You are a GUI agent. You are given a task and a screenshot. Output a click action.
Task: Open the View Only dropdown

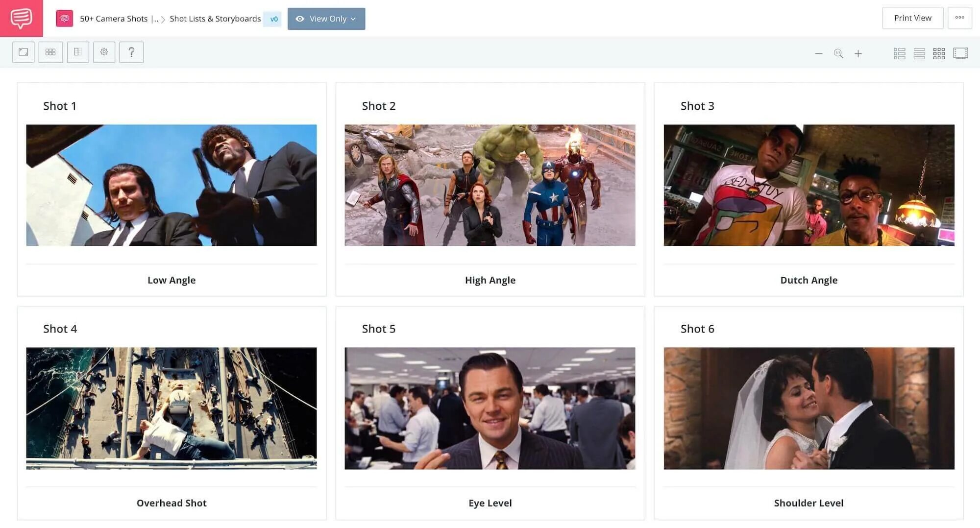click(326, 19)
